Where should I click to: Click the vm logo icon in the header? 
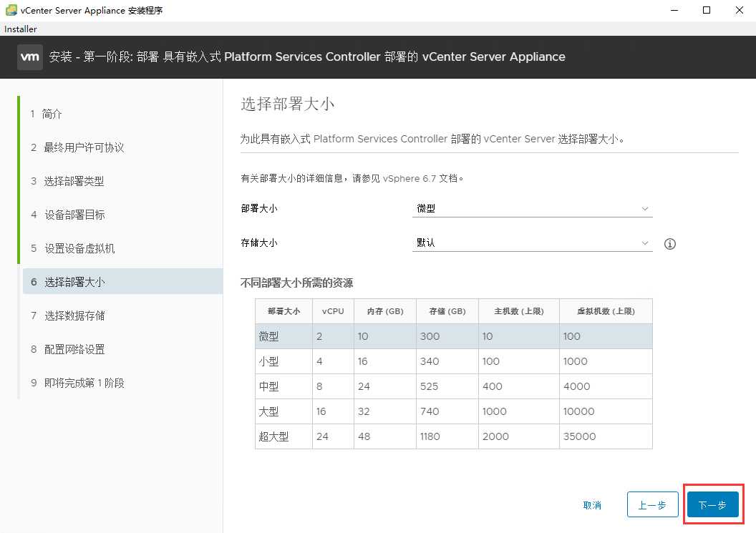29,56
